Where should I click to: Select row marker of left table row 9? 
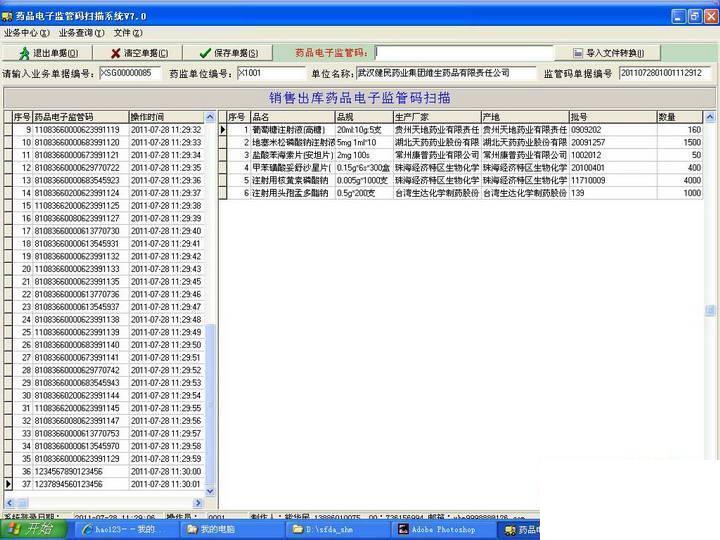click(x=8, y=130)
